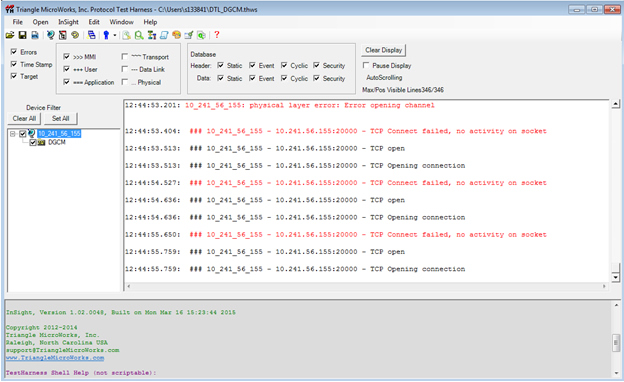Click the blue scroll script icon

(164, 35)
